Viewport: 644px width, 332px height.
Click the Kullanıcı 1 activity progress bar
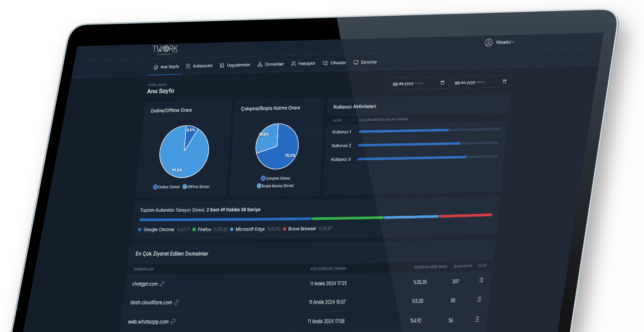[x=429, y=130]
